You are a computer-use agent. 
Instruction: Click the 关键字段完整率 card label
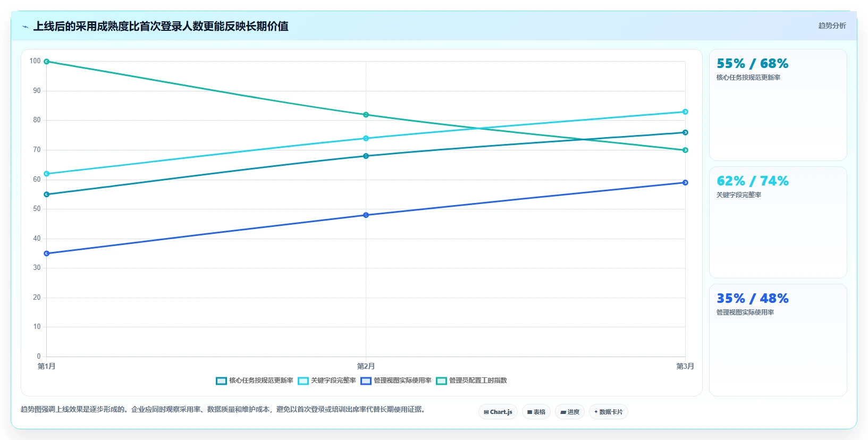coord(739,195)
